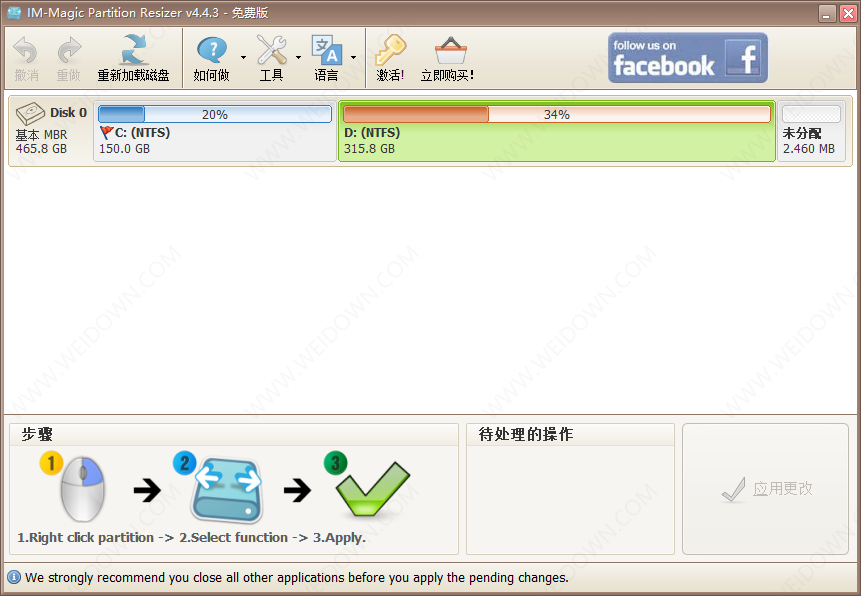The height and width of the screenshot is (596, 861).
Task: Click the Undo (撤消) arrow icon
Action: 25,51
